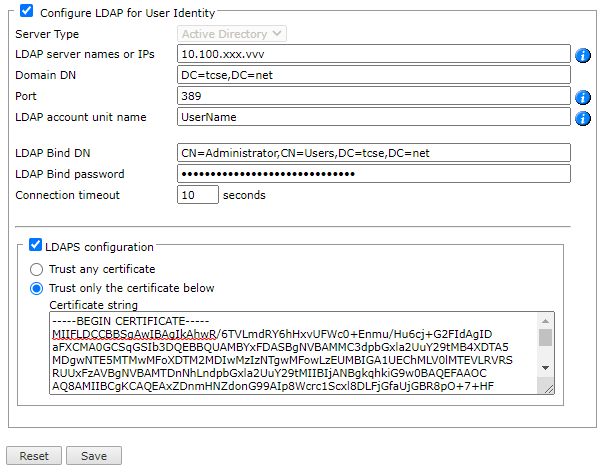
Task: Click into the Port input box
Action: 373,97
